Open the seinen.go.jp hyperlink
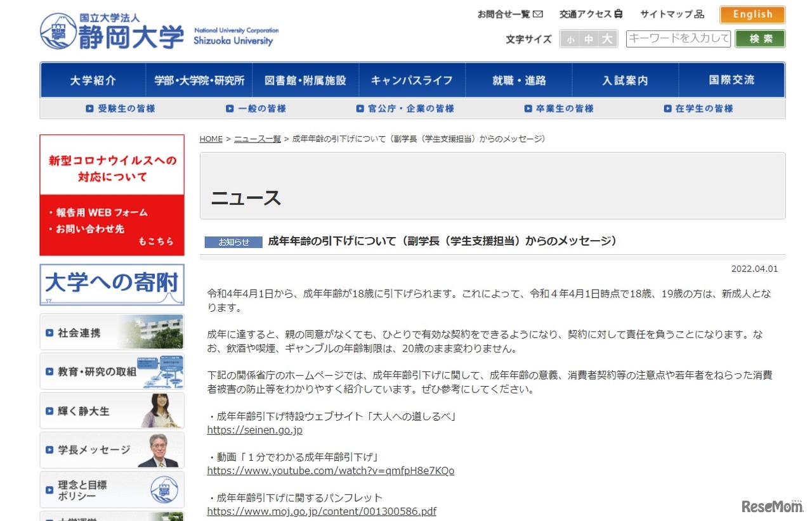The height and width of the screenshot is (521, 812). 254,429
